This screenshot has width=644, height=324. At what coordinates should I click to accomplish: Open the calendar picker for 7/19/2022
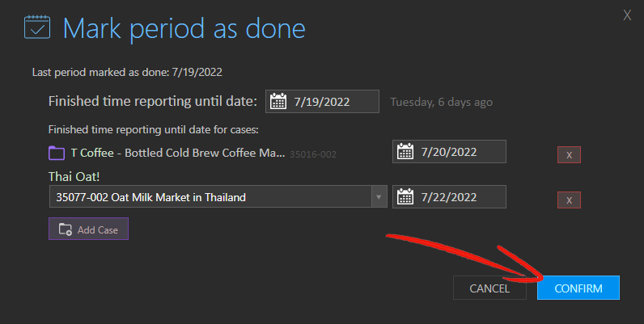(x=278, y=101)
